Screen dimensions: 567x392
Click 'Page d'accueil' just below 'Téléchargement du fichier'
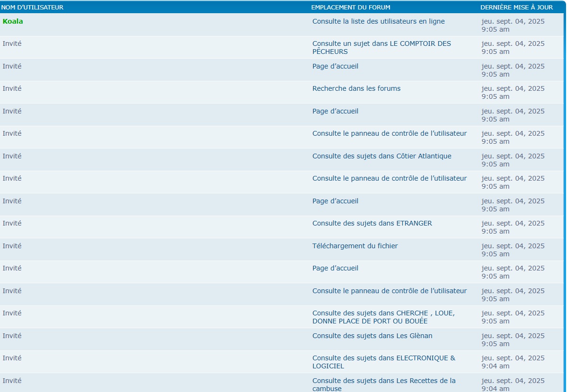[x=335, y=268]
